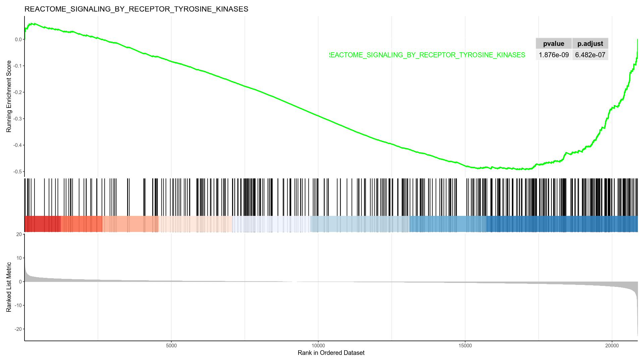Click the Ranked List Metric axis label
644x362 pixels.
tap(9, 287)
